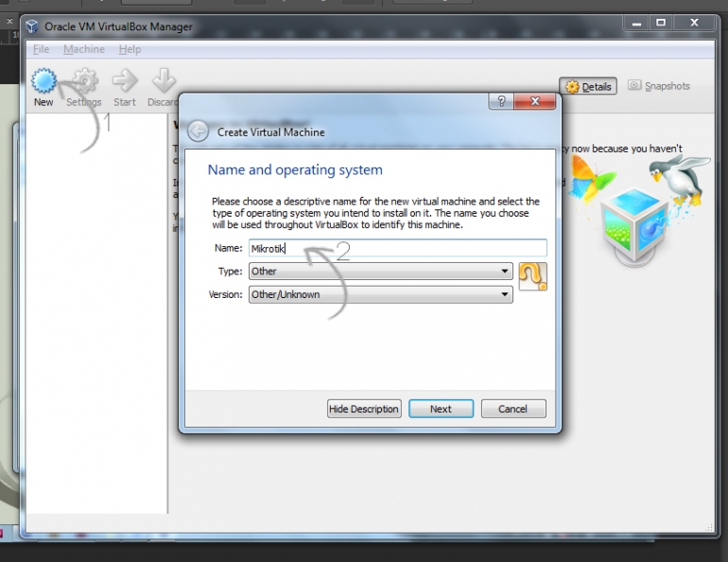Expand the Type dropdown showing Other
The image size is (728, 562).
coord(380,271)
